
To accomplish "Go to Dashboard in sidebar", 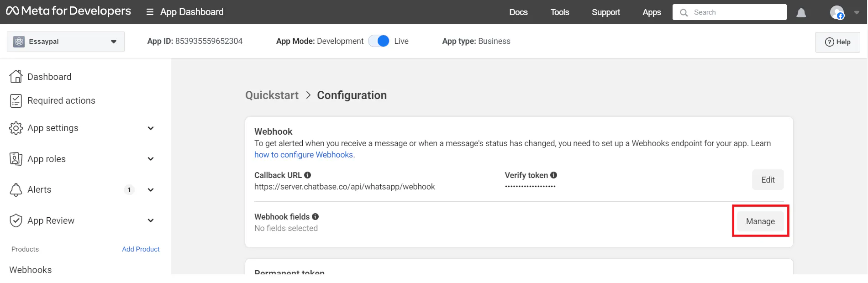I will 49,77.
